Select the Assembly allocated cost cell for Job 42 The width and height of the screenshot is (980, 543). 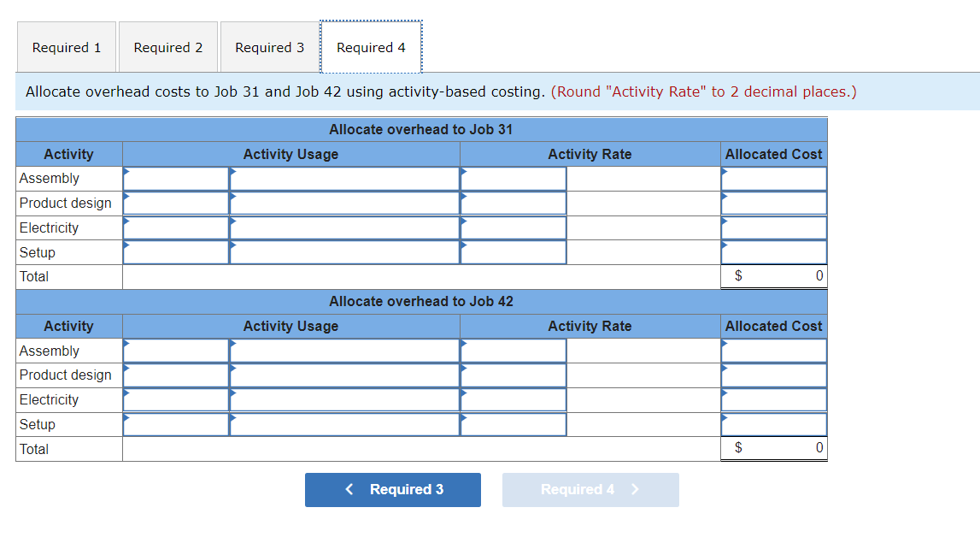click(x=773, y=351)
